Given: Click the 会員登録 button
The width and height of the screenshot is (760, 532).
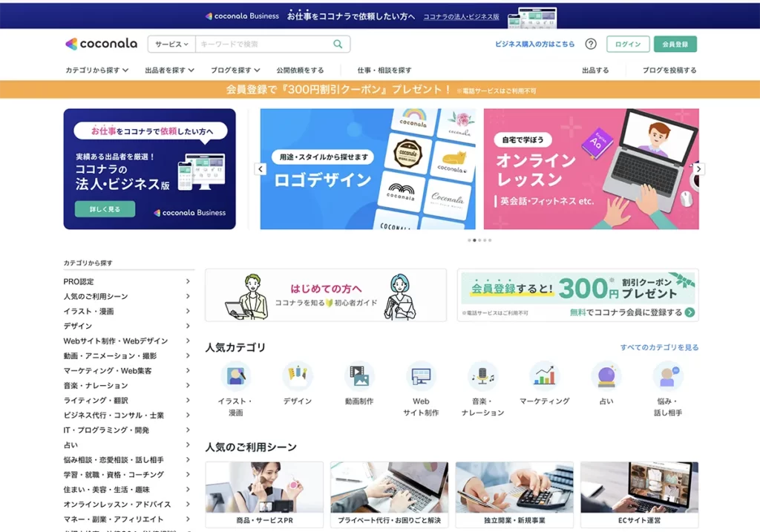Looking at the screenshot, I should click(x=675, y=44).
